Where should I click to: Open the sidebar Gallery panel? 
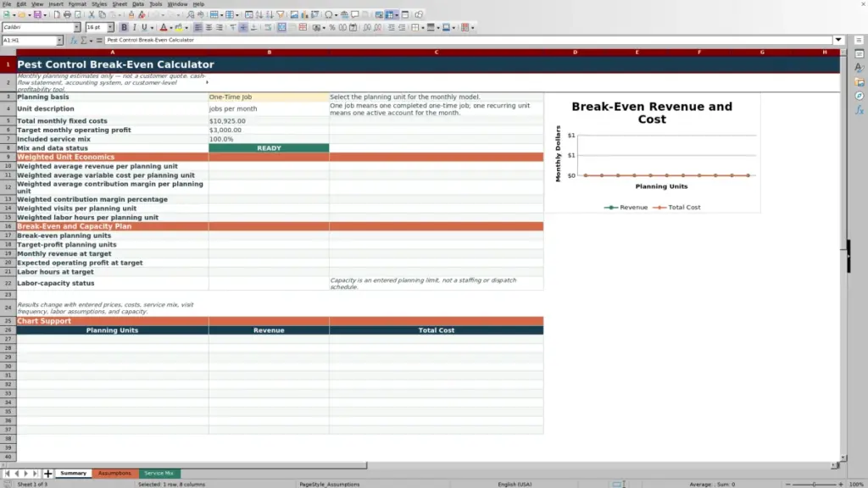860,82
